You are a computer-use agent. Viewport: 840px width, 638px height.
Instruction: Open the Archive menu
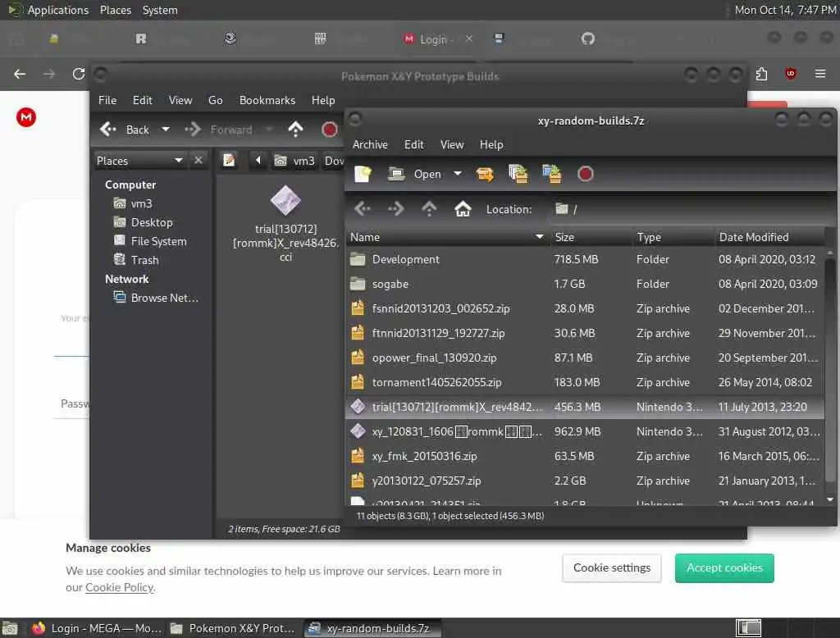370,144
